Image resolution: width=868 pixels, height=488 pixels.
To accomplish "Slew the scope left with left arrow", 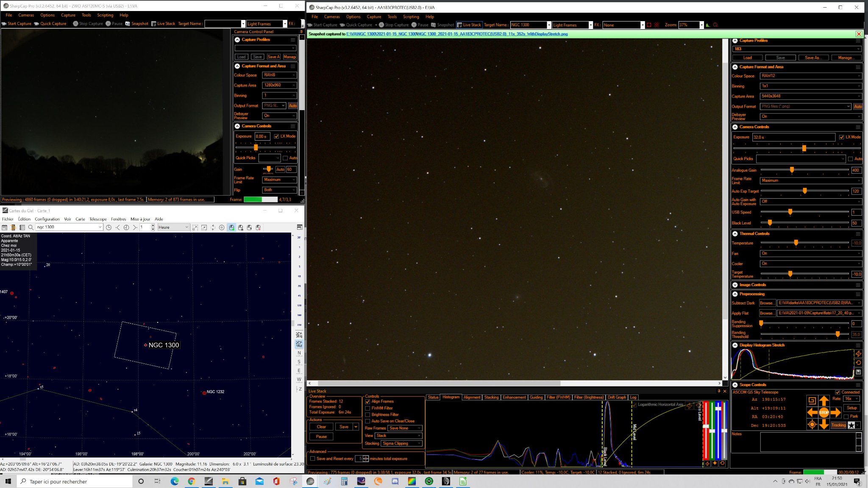I will tap(812, 412).
